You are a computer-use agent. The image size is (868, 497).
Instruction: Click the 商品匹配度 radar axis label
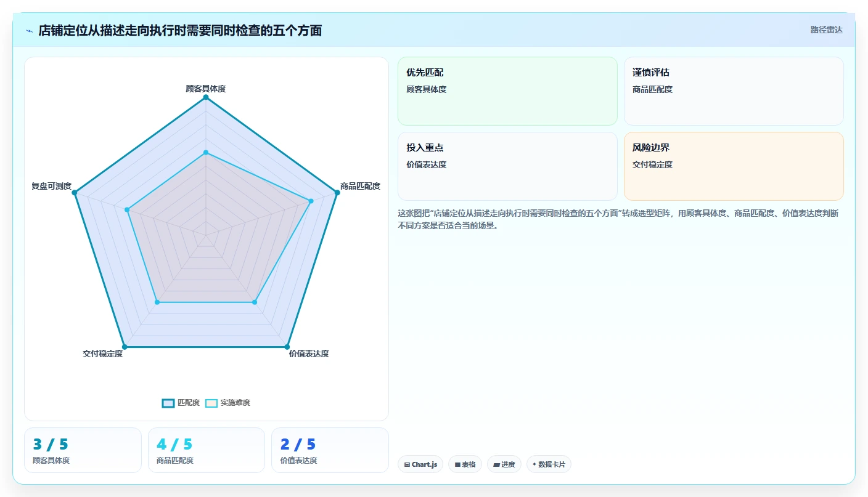360,186
